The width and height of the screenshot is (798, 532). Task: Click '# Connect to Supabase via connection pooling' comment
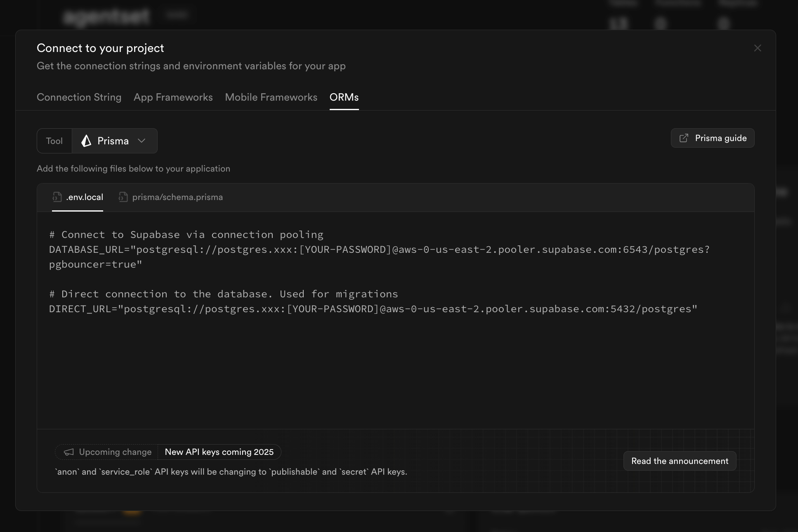click(x=186, y=235)
